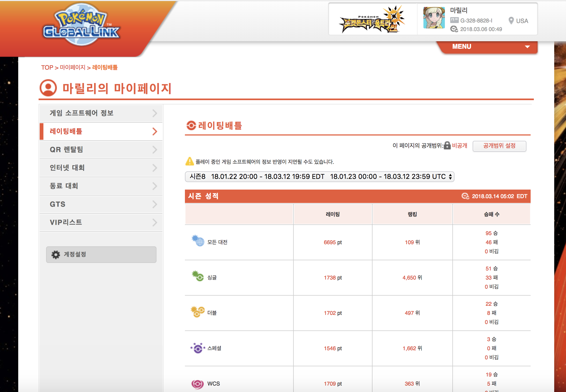Open the MENU dropdown
The height and width of the screenshot is (392, 566).
pyautogui.click(x=487, y=47)
